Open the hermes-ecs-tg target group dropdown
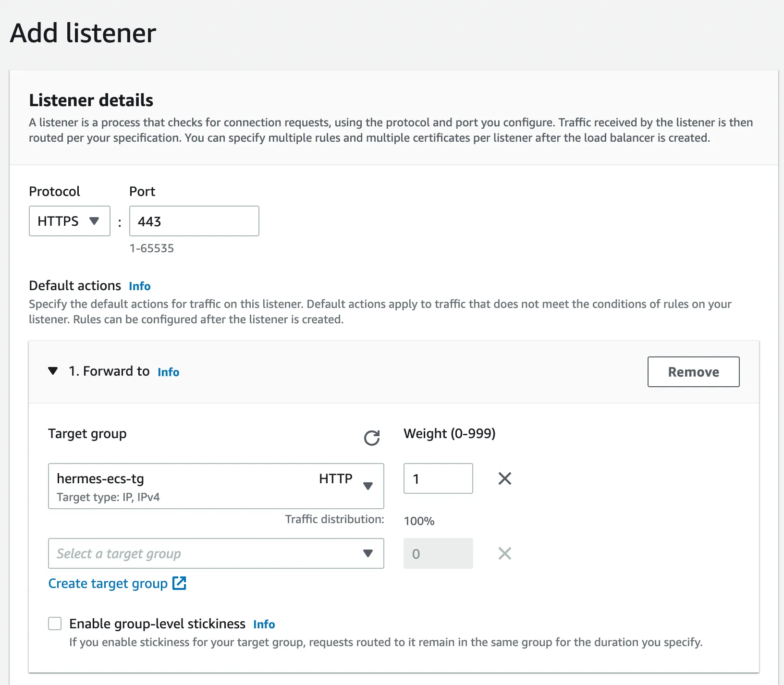The width and height of the screenshot is (784, 685). 216,486
